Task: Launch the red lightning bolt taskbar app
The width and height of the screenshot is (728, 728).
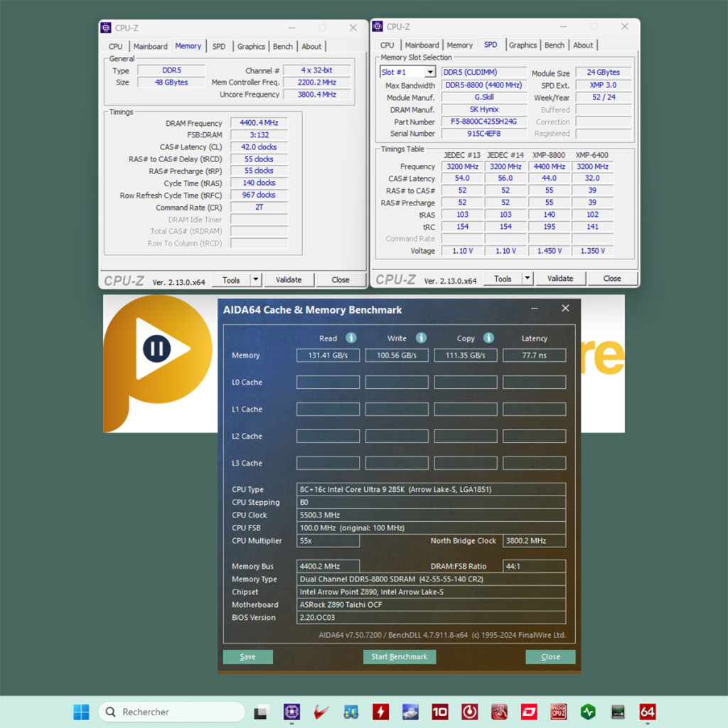Action: pos(381,712)
